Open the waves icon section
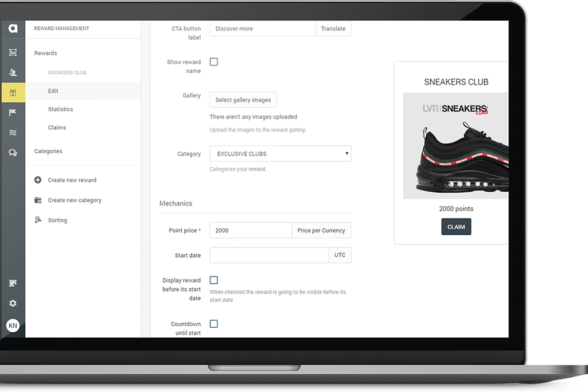 click(x=13, y=133)
